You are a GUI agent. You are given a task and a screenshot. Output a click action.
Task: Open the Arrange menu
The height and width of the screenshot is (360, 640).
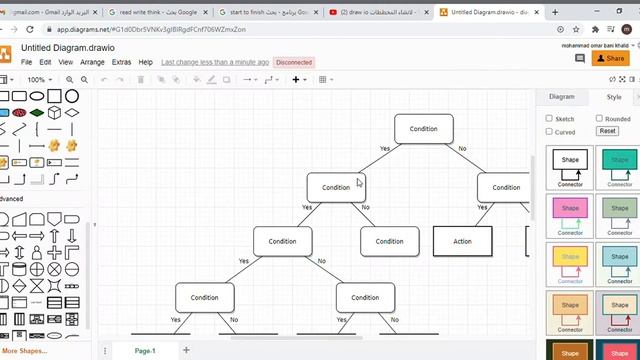point(92,62)
